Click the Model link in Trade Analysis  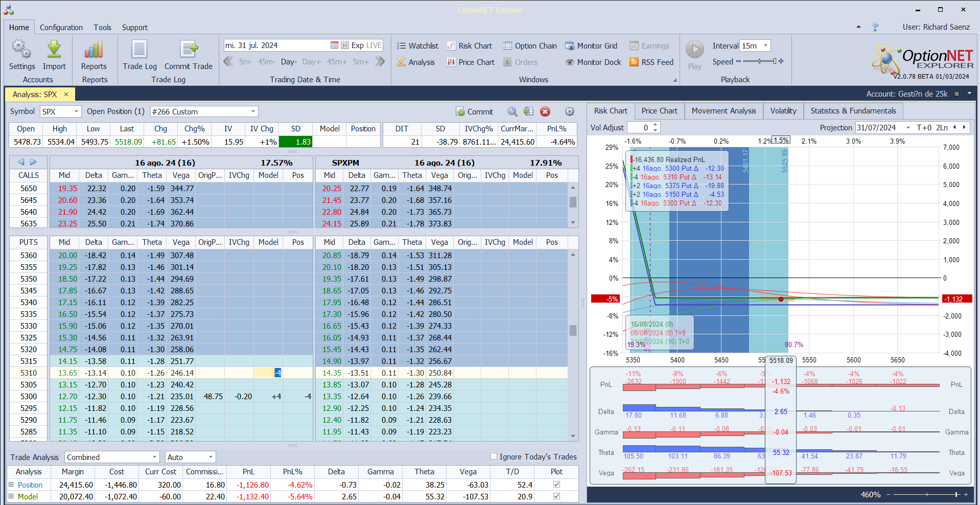tap(28, 496)
